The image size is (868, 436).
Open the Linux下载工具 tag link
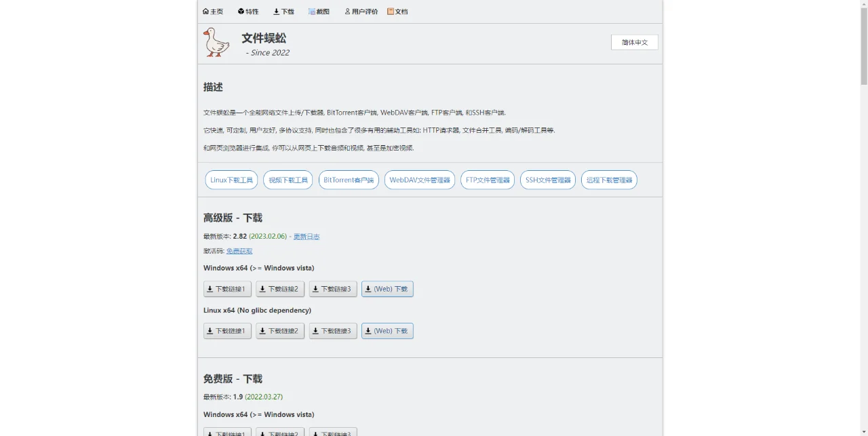pyautogui.click(x=231, y=180)
